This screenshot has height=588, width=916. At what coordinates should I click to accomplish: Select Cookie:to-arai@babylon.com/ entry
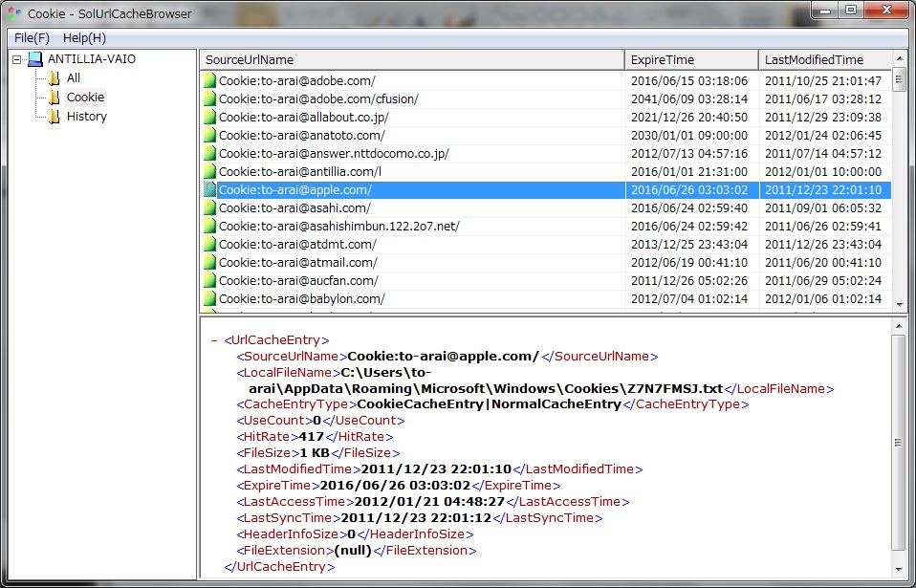click(x=302, y=299)
